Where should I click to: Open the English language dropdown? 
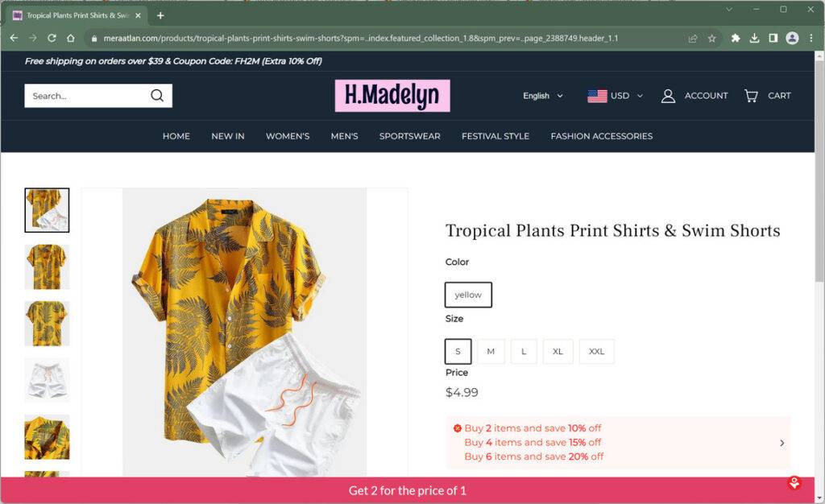542,96
